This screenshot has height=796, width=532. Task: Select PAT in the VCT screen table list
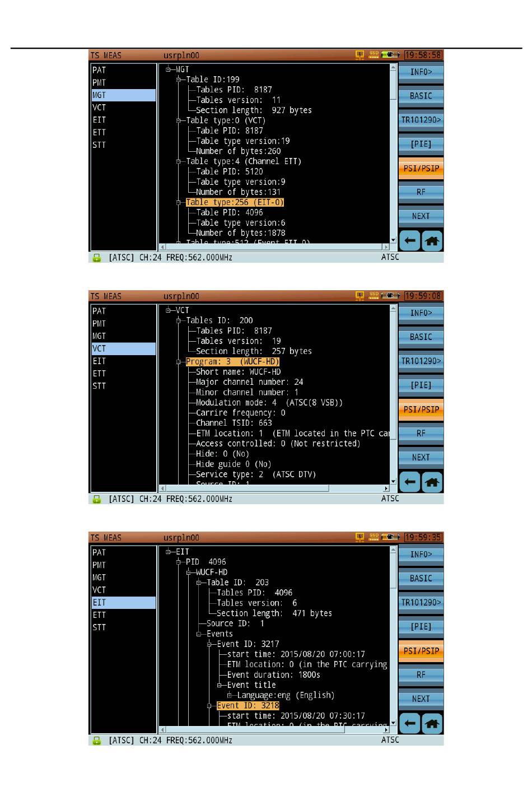tap(99, 311)
